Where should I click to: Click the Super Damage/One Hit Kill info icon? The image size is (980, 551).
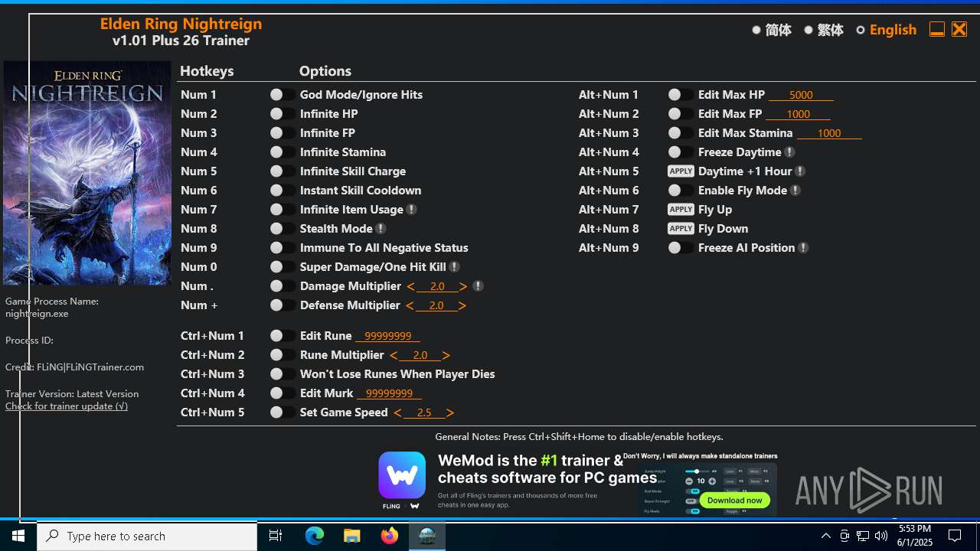(x=454, y=267)
